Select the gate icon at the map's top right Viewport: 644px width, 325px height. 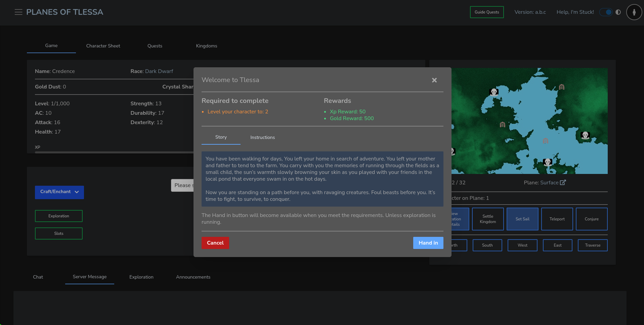tap(561, 87)
